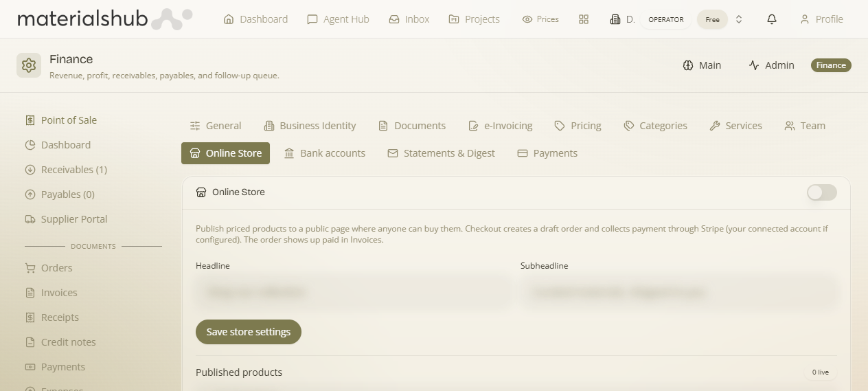
Task: Click the Subheadline input field
Action: (x=678, y=292)
